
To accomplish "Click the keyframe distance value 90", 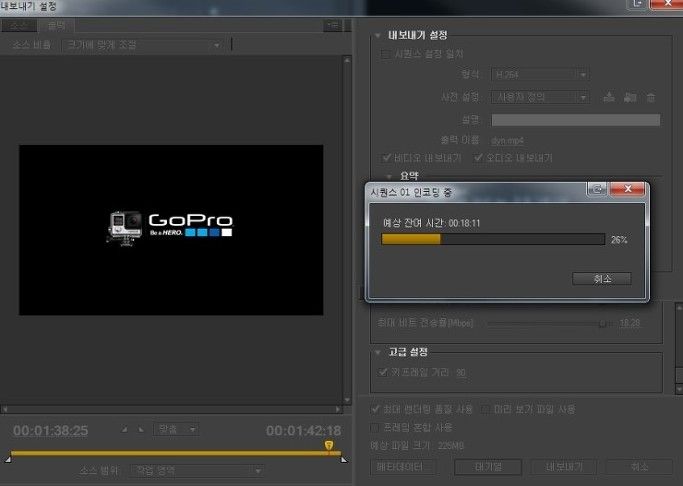I will [x=461, y=373].
